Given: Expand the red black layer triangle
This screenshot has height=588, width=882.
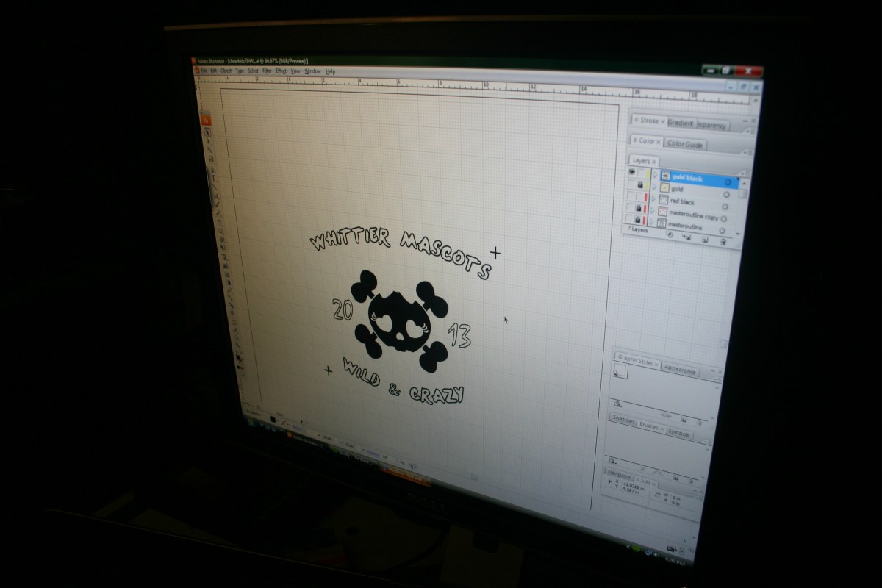Looking at the screenshot, I should (x=653, y=198).
